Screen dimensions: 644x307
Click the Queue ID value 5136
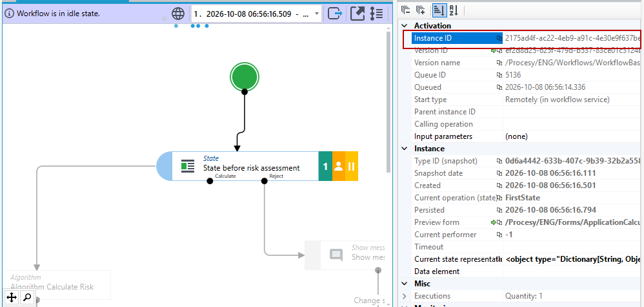pos(514,75)
